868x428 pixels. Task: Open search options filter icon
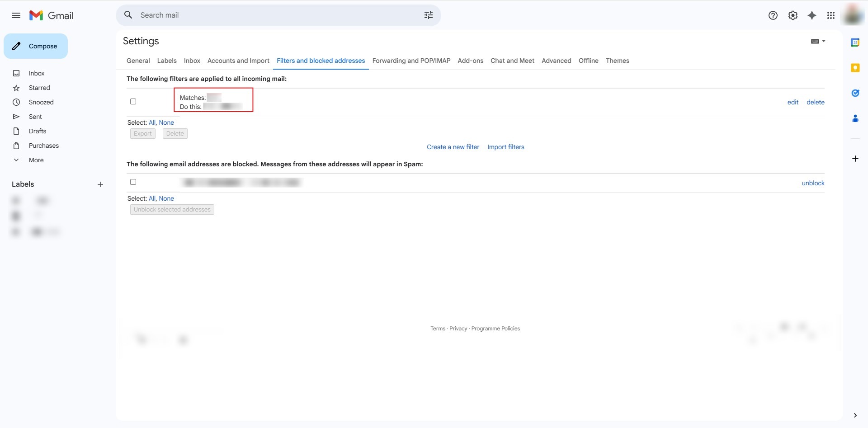tap(428, 15)
